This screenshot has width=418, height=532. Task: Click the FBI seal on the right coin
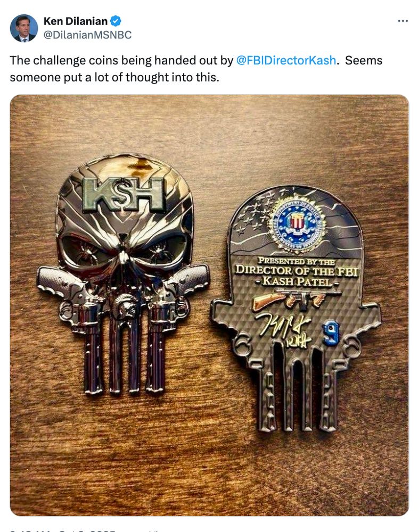[x=297, y=224]
